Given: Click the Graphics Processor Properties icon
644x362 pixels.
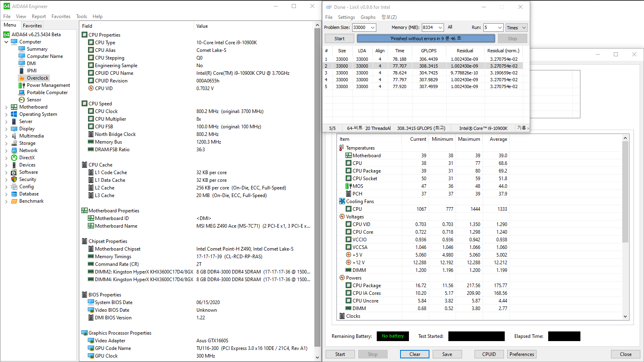Looking at the screenshot, I should coord(85,333).
